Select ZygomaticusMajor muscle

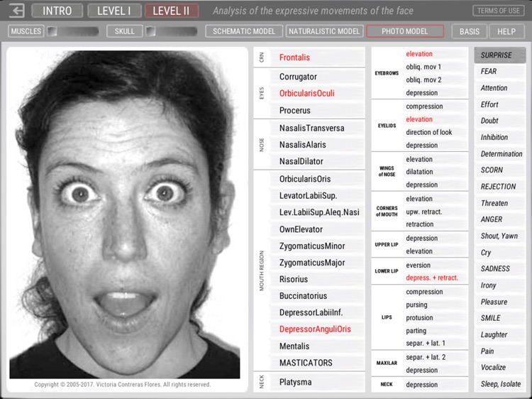tap(317, 263)
